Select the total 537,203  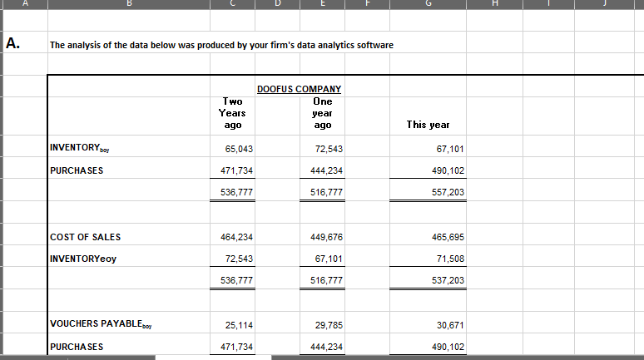[x=448, y=280]
